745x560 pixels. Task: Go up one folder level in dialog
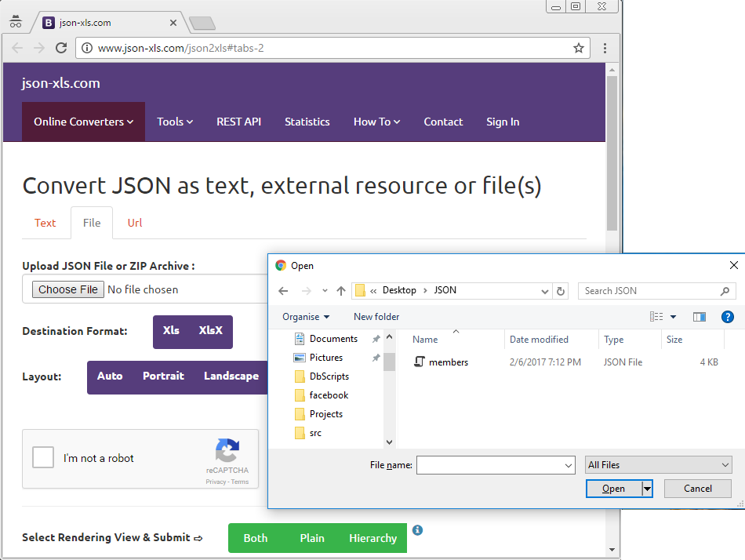coord(341,291)
